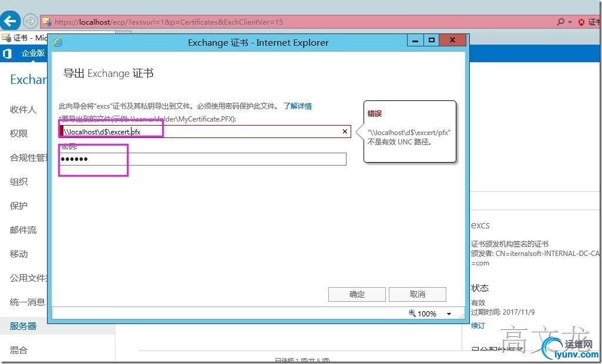Click the 确定 button

357,295
